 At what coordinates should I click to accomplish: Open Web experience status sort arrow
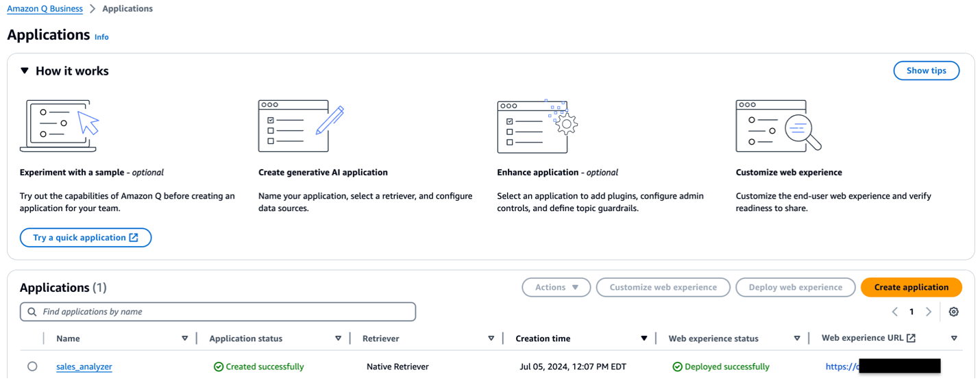pos(797,339)
